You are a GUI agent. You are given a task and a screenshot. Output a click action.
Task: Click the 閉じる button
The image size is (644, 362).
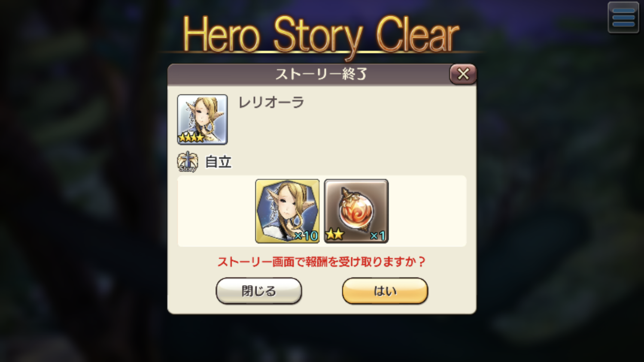259,291
